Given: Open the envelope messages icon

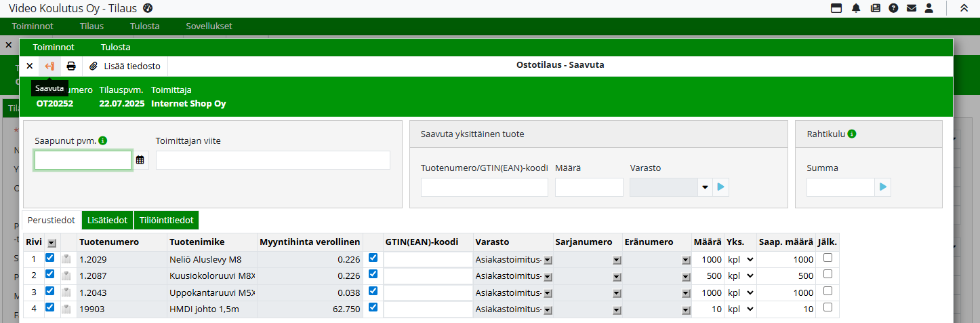Looking at the screenshot, I should click(x=912, y=8).
